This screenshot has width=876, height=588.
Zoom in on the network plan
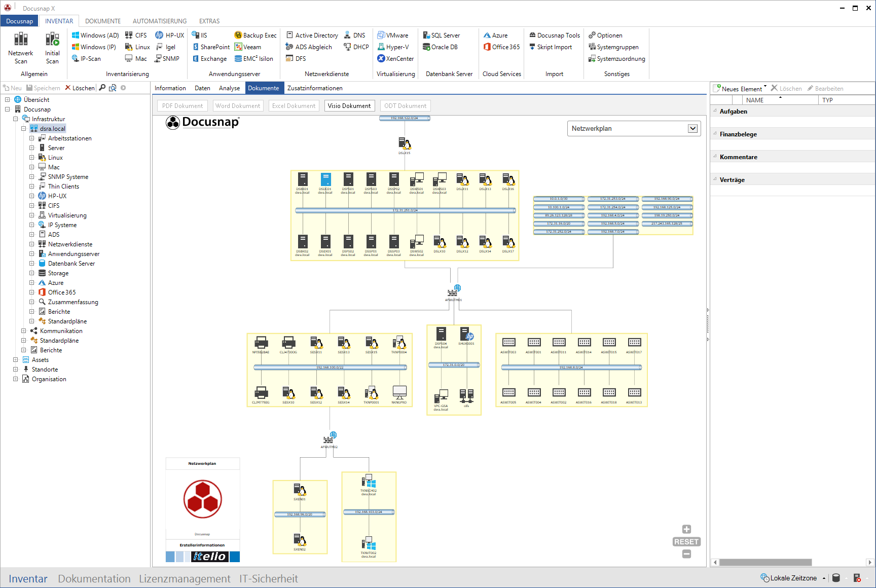686,529
